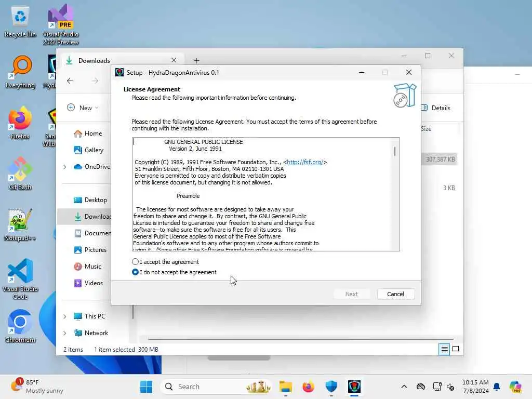Click the Cancel button in Setup
The image size is (532, 399).
[395, 294]
